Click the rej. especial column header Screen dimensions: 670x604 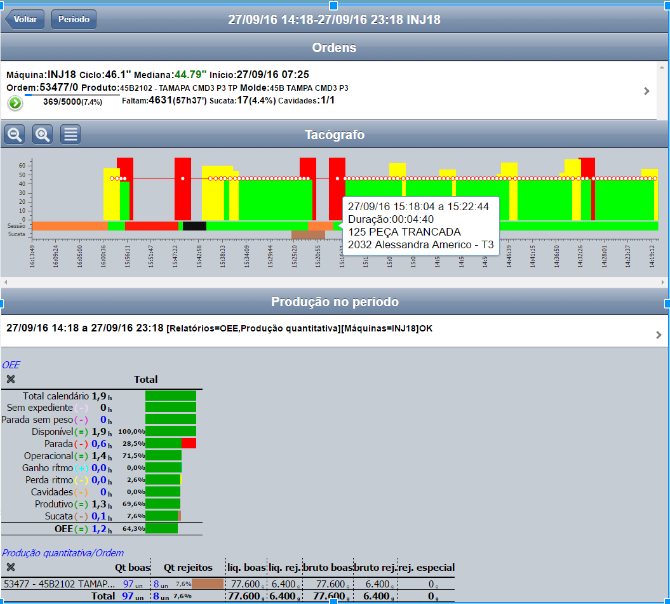click(x=426, y=567)
